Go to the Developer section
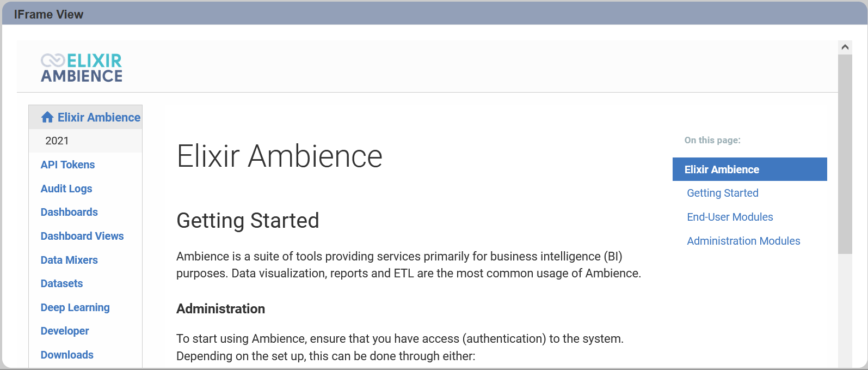868x370 pixels. point(65,331)
